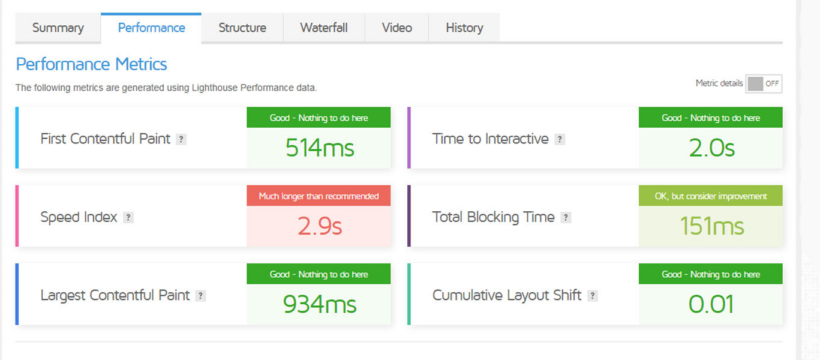Click the 934ms value
This screenshot has height=360, width=820.
click(x=320, y=305)
